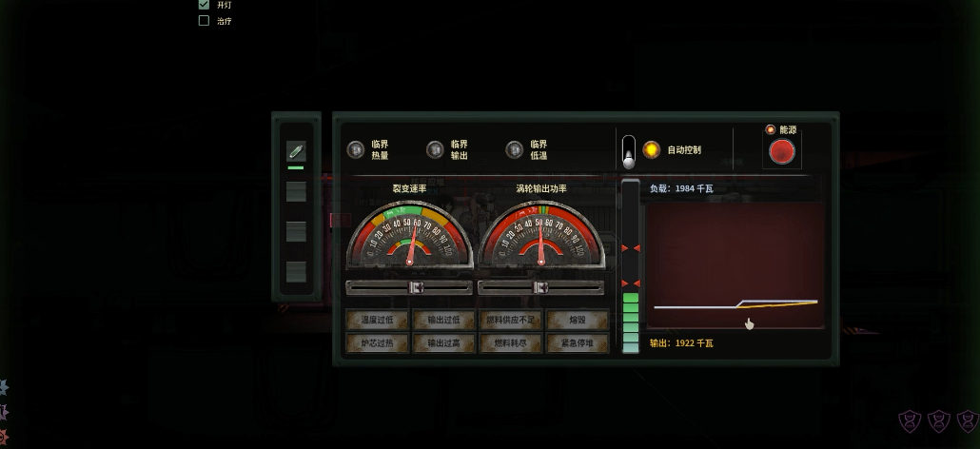Click the 输出过高 warning button
This screenshot has height=449, width=980.
pyautogui.click(x=443, y=342)
